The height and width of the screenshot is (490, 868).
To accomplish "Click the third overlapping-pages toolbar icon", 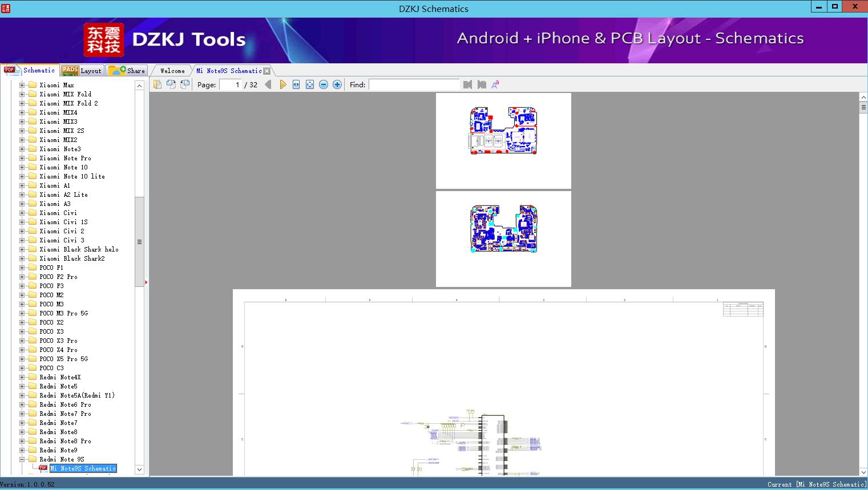I will click(185, 84).
